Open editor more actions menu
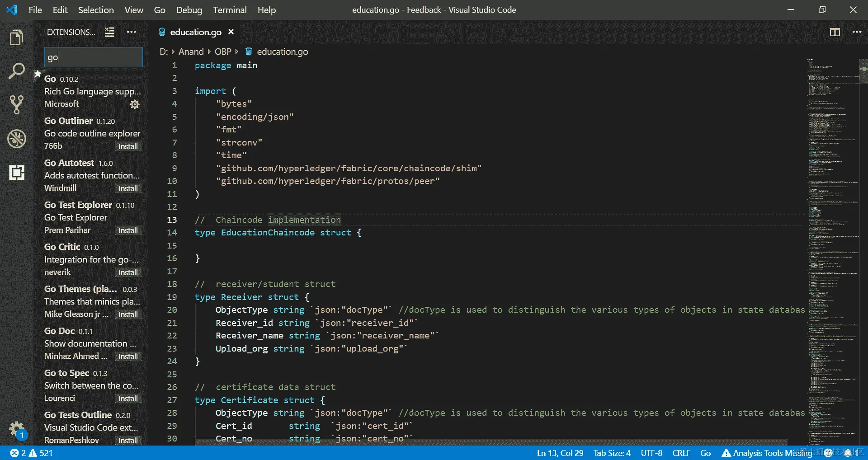Screen dimensions: 868x460 [857, 32]
